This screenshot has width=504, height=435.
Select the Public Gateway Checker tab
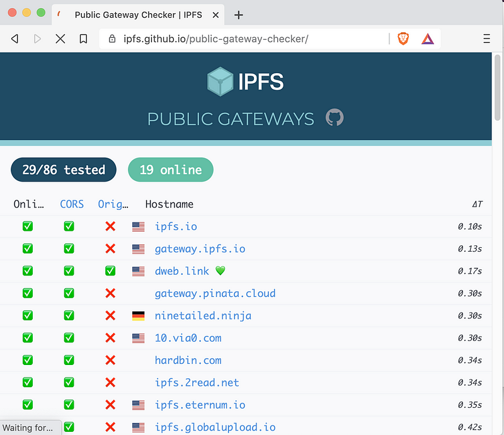138,14
